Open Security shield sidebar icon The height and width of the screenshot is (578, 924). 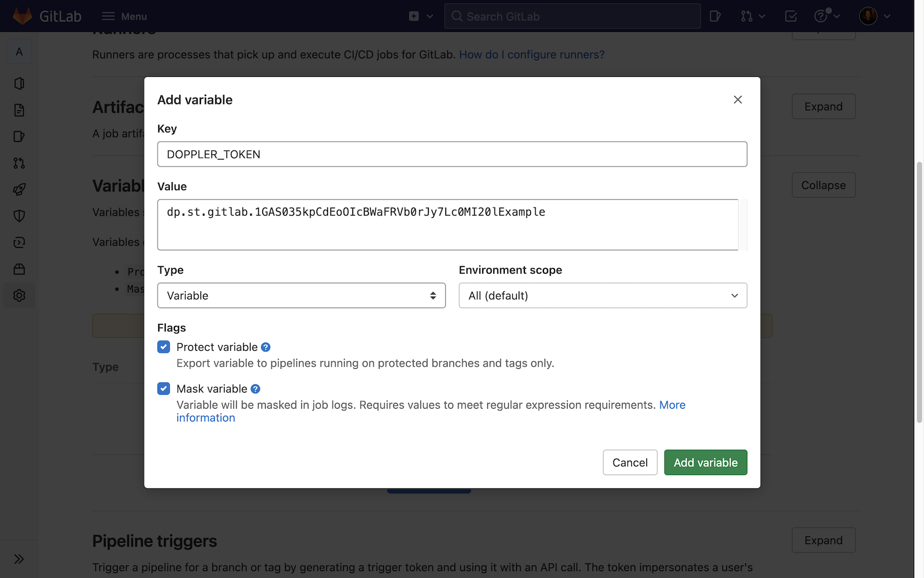19,216
